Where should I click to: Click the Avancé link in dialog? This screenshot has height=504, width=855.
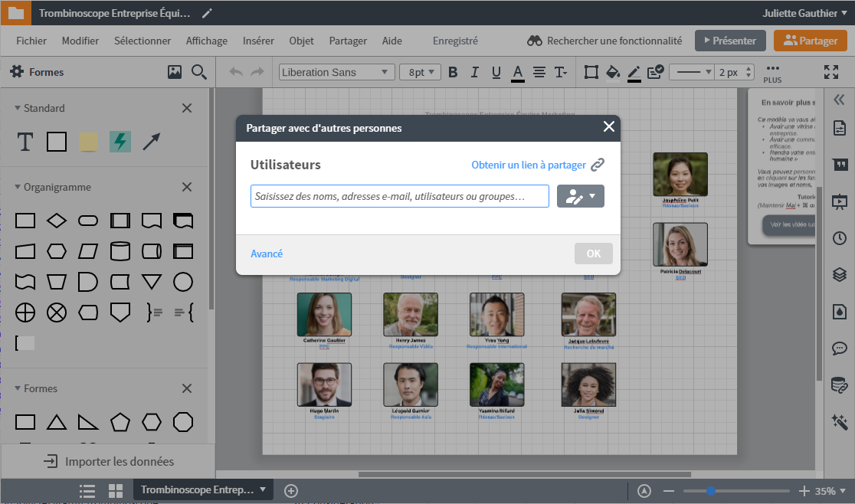click(x=267, y=254)
